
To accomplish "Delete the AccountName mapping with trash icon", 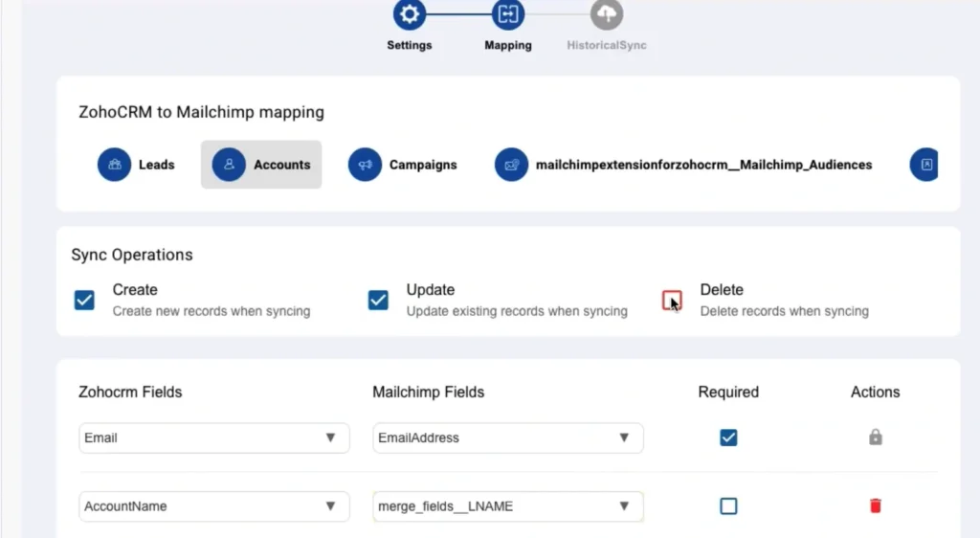I will tap(875, 505).
